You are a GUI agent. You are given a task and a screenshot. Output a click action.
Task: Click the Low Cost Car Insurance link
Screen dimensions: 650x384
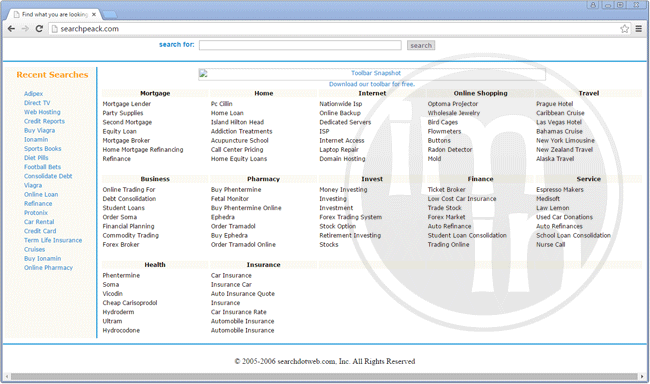point(462,199)
